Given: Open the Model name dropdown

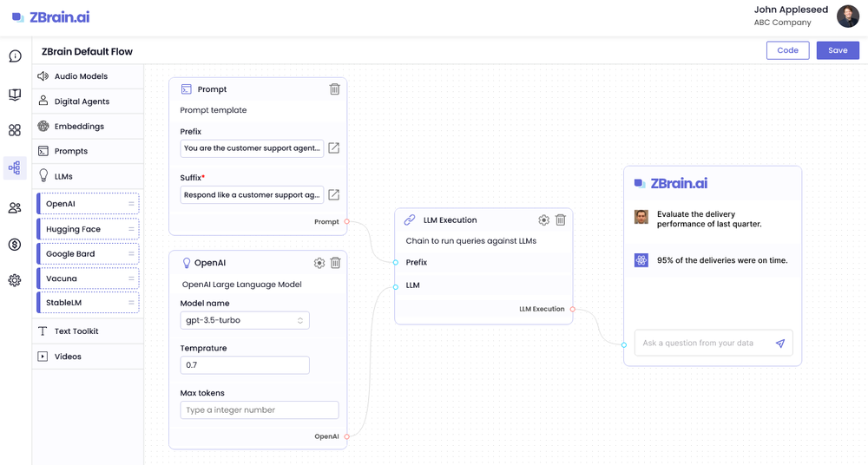Looking at the screenshot, I should (245, 320).
